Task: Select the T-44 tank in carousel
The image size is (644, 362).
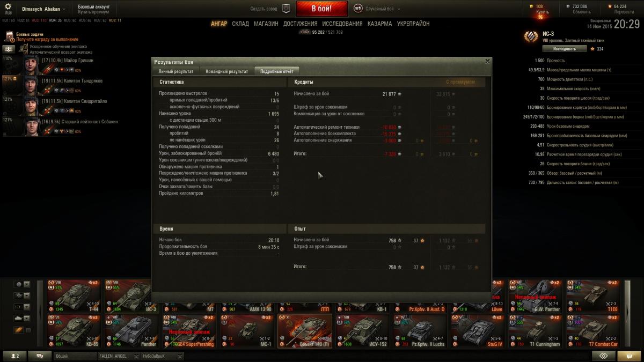Action: [x=74, y=296]
